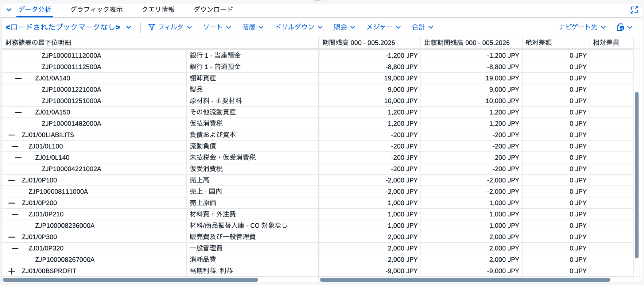This screenshot has height=285, width=644.
Task: Expand the ZJ01/00BSPROFIT node
Action: pyautogui.click(x=12, y=271)
